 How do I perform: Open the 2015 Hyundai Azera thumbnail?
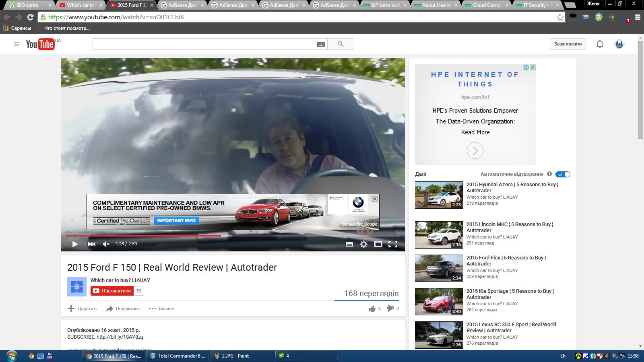click(439, 195)
